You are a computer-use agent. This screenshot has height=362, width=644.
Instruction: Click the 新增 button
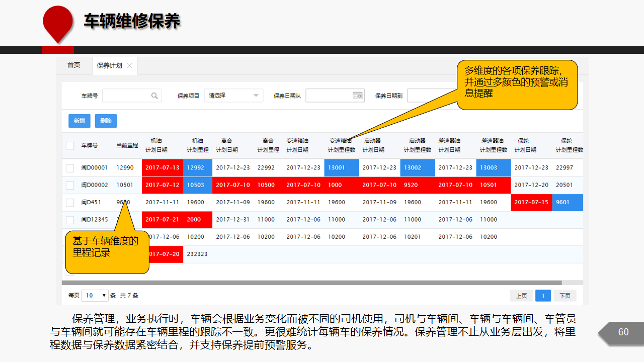(79, 121)
